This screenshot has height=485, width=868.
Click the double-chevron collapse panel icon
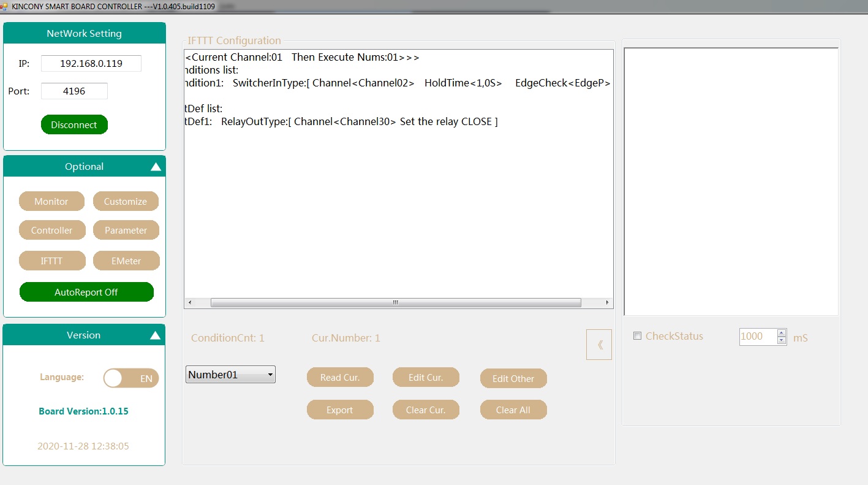(x=599, y=345)
